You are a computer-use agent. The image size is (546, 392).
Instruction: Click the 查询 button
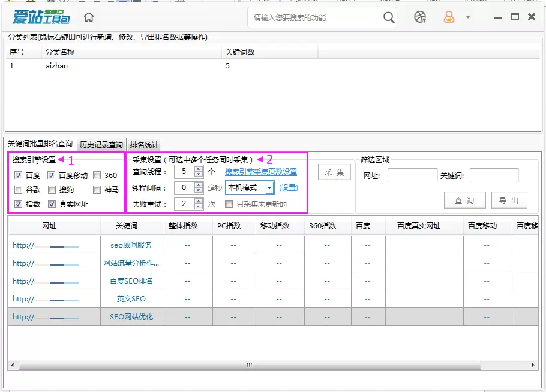[x=464, y=200]
